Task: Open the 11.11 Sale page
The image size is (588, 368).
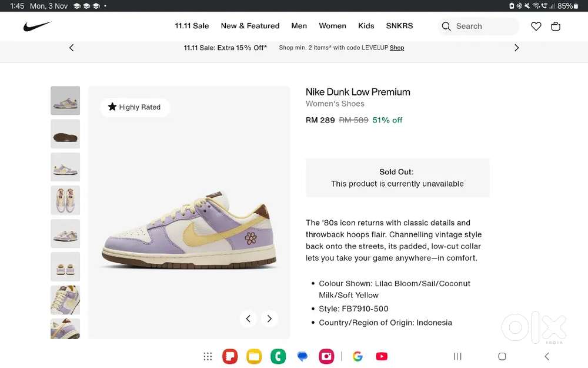Action: coord(192,26)
